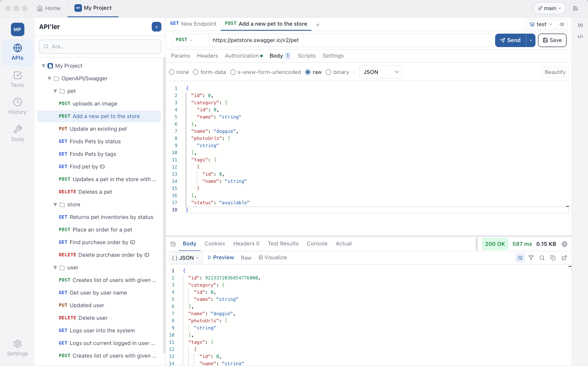The width and height of the screenshot is (588, 366).
Task: Switch to the Scripts tab
Action: (307, 56)
